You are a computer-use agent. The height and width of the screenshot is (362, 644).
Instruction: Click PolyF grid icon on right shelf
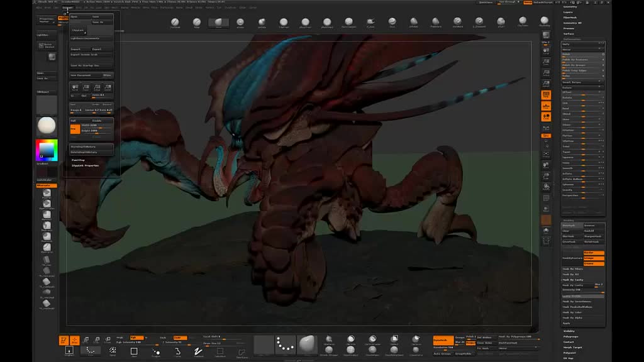click(546, 197)
